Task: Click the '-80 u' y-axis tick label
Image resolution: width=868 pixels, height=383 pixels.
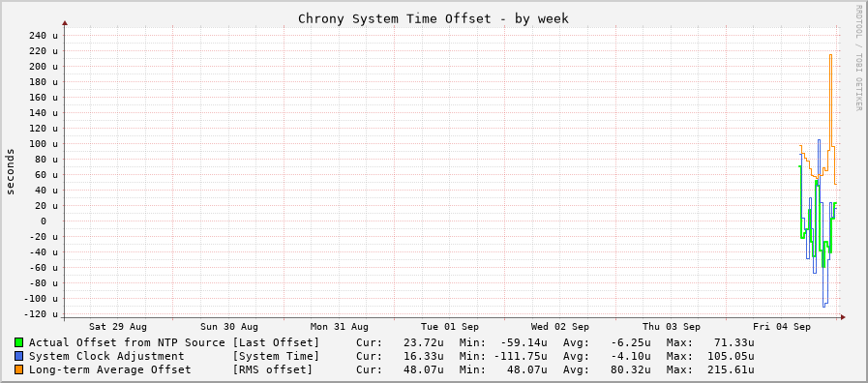Action: (x=43, y=283)
